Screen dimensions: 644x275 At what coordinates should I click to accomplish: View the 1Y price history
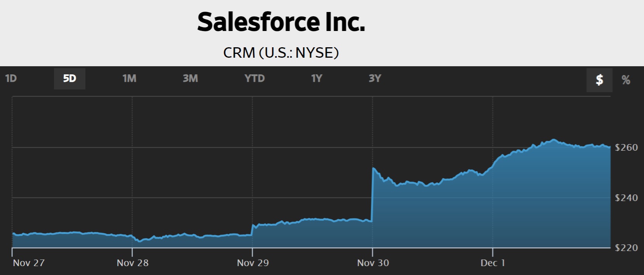point(317,79)
